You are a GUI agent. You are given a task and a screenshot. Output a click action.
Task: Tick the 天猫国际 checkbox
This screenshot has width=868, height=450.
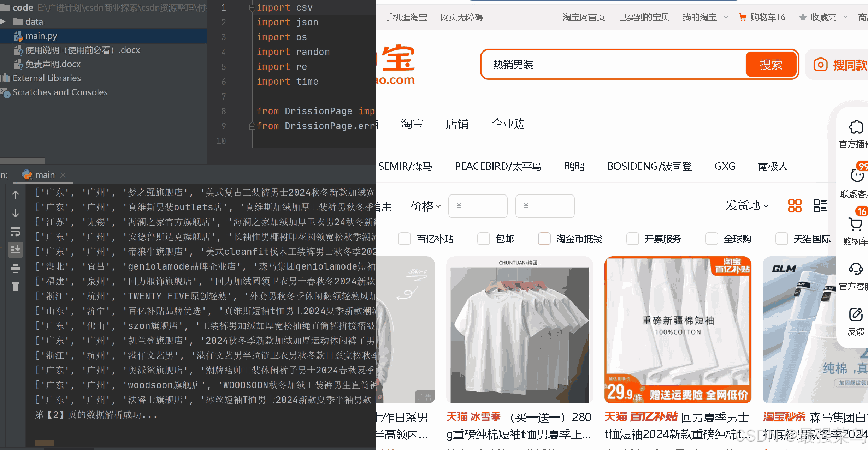tap(781, 239)
